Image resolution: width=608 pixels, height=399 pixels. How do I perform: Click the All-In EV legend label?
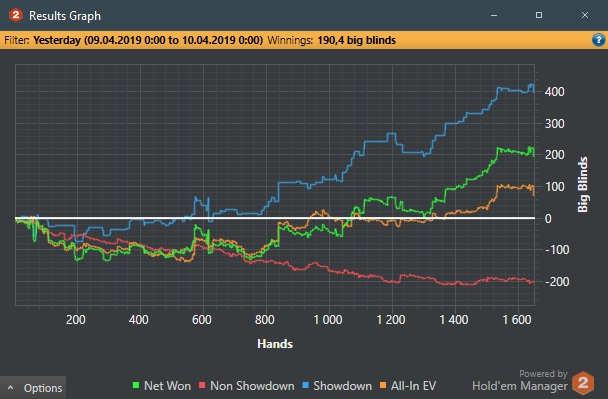413,386
